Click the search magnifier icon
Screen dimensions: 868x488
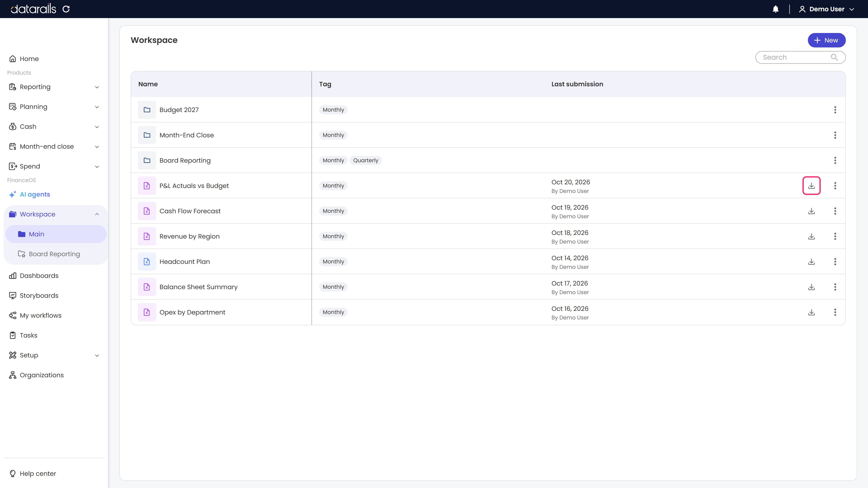click(x=834, y=57)
